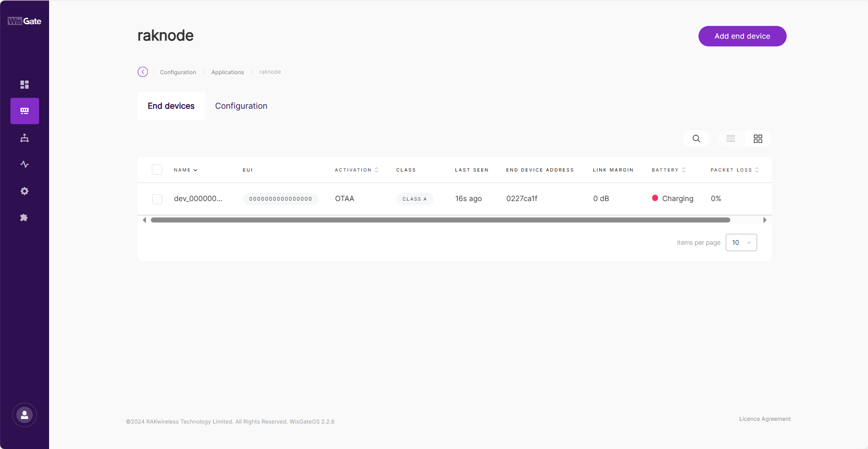Image resolution: width=868 pixels, height=449 pixels.
Task: Click the 0227ca1f device address
Action: tap(522, 198)
